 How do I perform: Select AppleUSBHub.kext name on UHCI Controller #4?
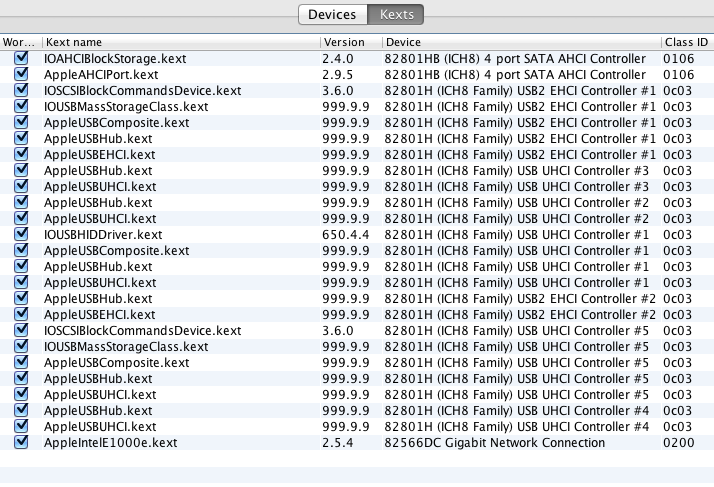(98, 411)
